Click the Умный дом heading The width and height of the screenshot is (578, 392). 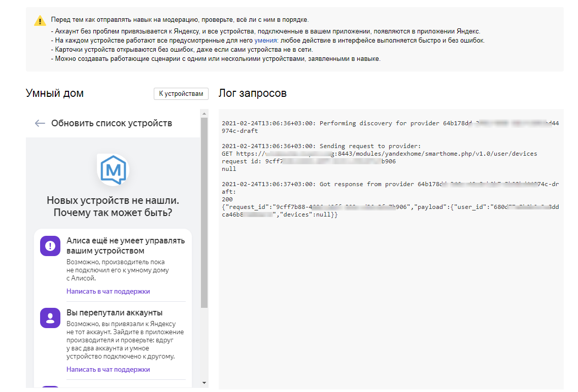pos(55,93)
